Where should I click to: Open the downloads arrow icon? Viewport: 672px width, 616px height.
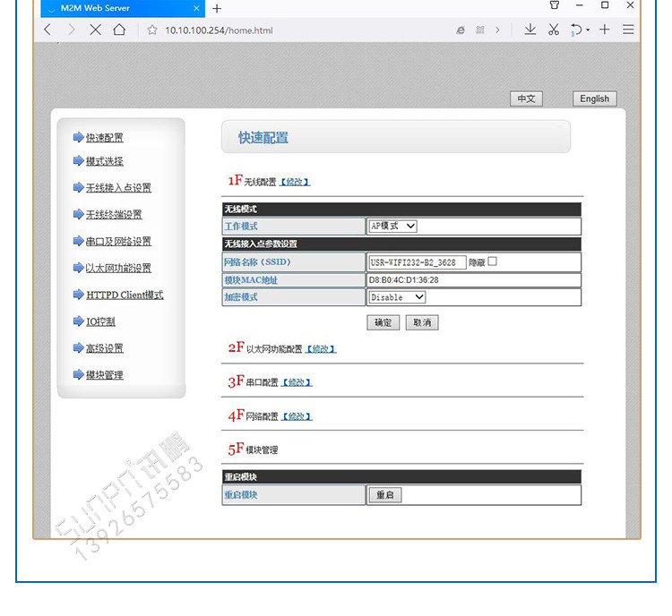[530, 30]
